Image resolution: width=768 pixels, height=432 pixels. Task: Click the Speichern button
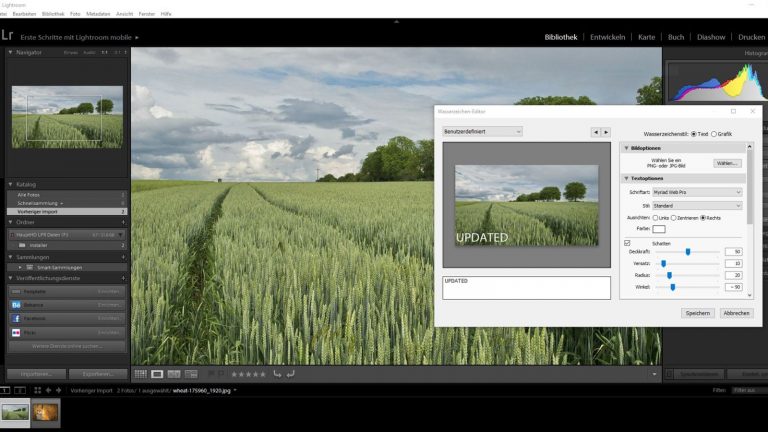pyautogui.click(x=698, y=313)
